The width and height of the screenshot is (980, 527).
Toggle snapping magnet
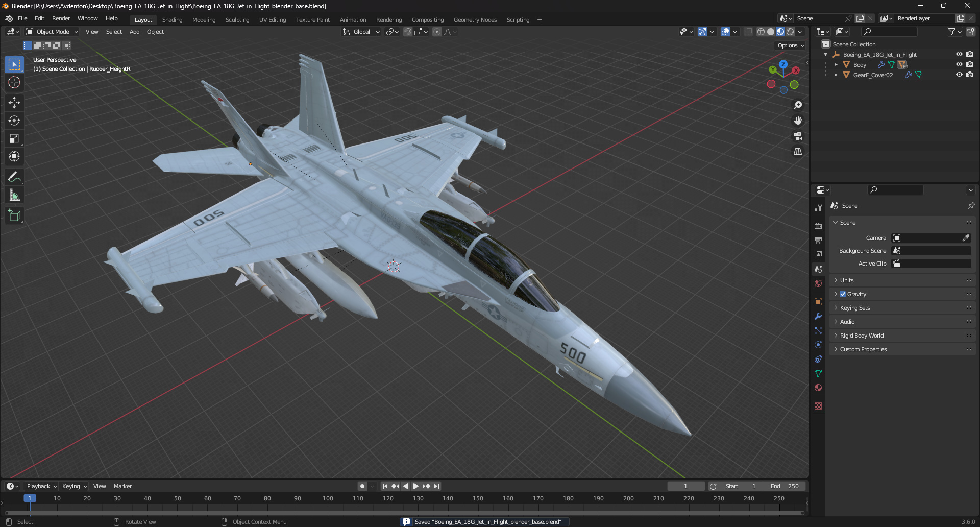(x=408, y=32)
